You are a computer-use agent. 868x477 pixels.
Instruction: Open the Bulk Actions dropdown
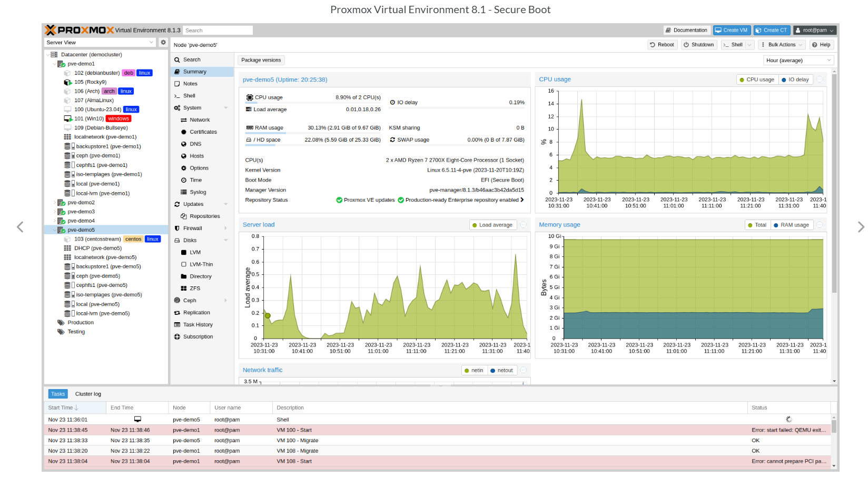tap(782, 45)
